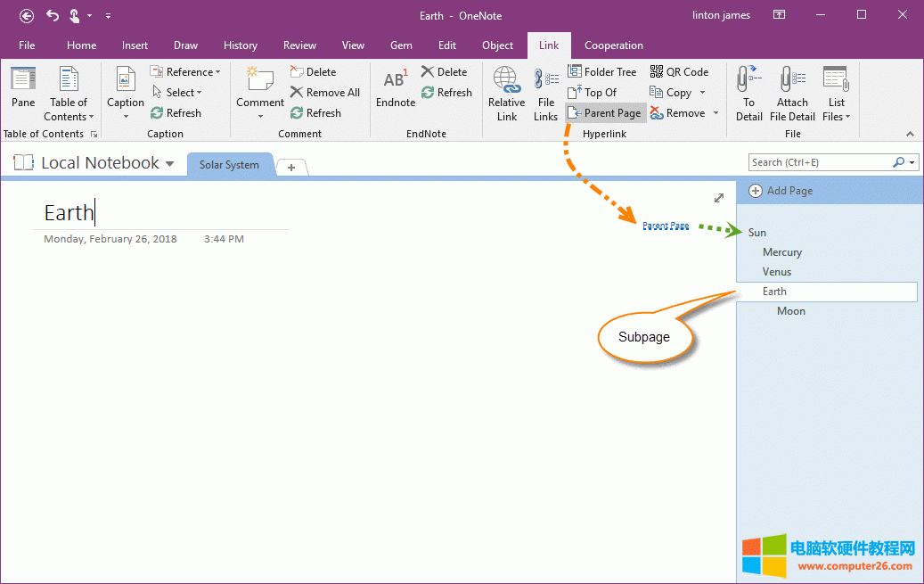Click the To Detail paperclip icon

click(x=748, y=80)
